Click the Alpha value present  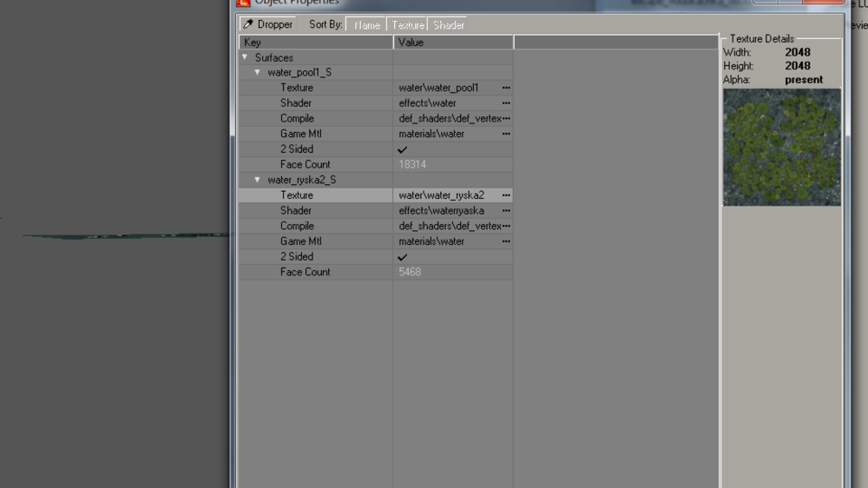804,79
